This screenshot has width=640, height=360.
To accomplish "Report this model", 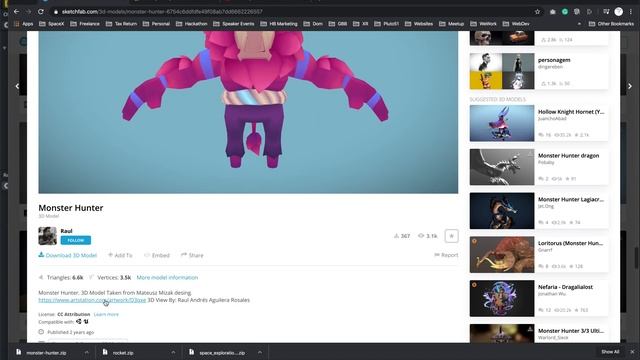I will pos(446,255).
